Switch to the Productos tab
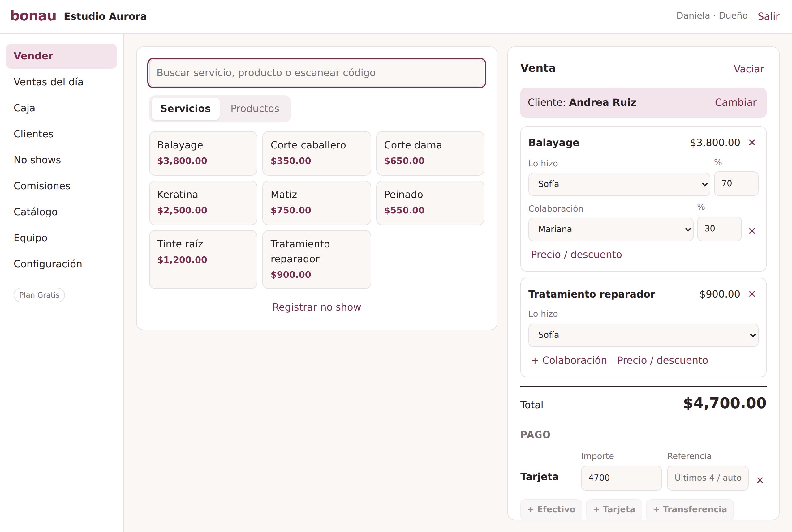792x532 pixels. point(255,109)
